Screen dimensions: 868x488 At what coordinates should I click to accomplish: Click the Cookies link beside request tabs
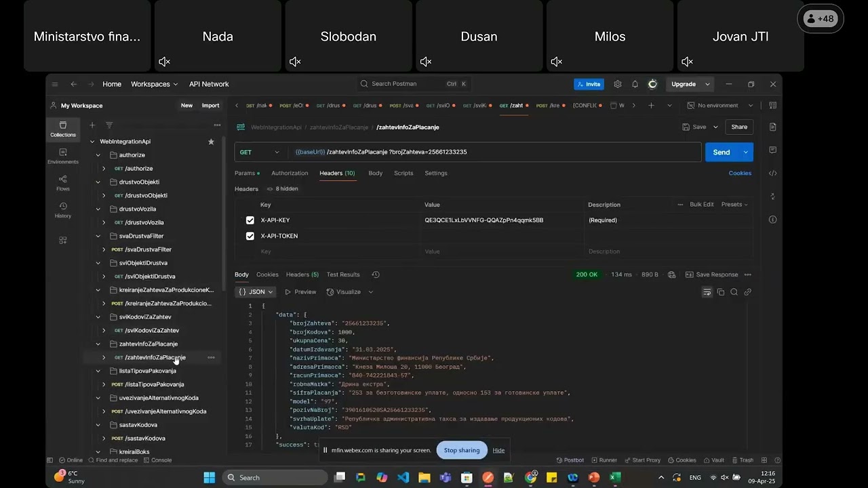click(x=740, y=174)
